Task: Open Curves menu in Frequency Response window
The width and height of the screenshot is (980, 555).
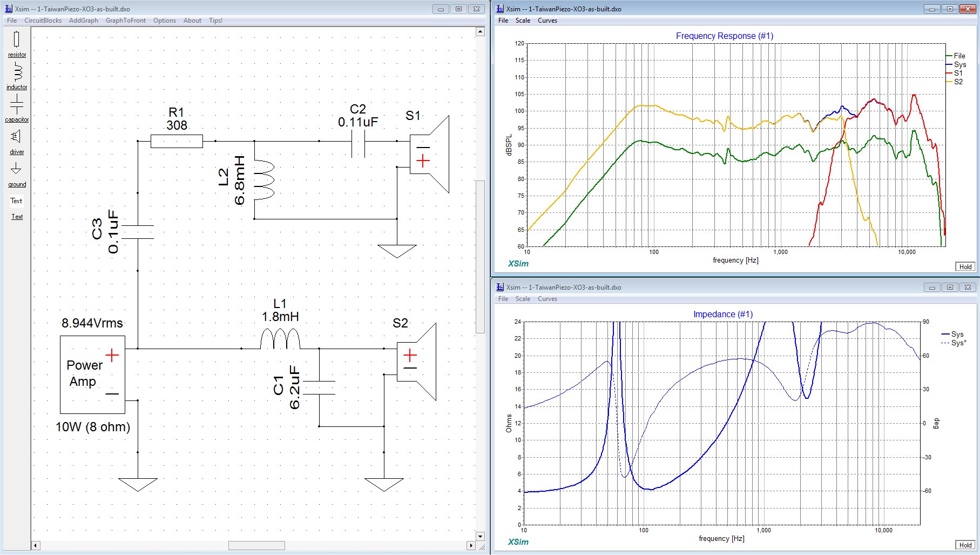Action: tap(548, 21)
